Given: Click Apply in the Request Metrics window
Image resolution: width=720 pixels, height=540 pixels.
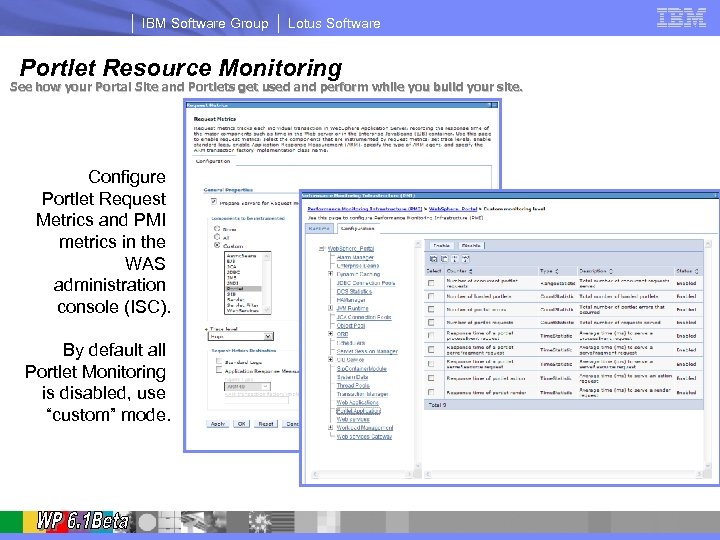Looking at the screenshot, I should click(x=218, y=424).
